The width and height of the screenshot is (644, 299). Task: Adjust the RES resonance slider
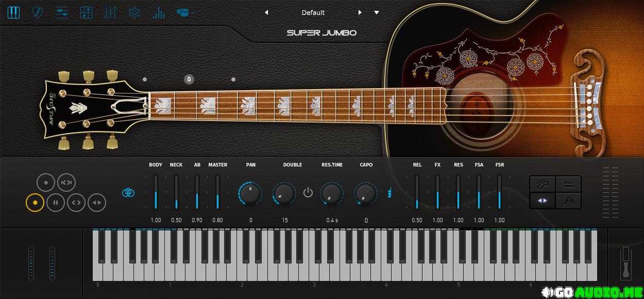[458, 192]
